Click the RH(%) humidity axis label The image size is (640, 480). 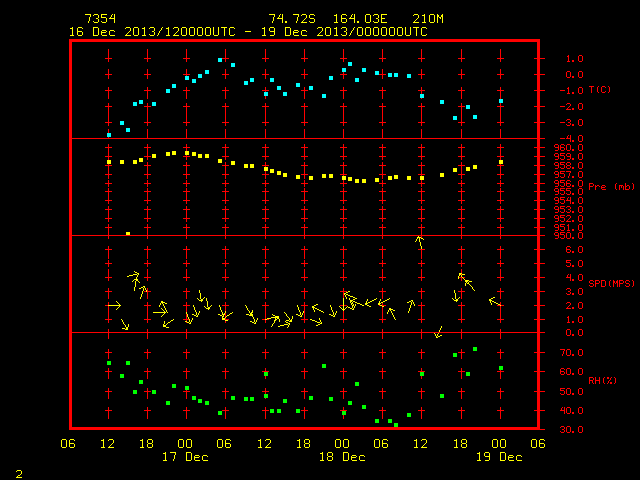(602, 380)
